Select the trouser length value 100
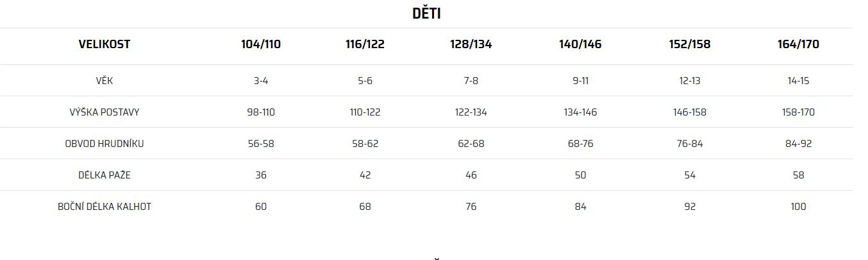The image size is (868, 260). pos(798,207)
